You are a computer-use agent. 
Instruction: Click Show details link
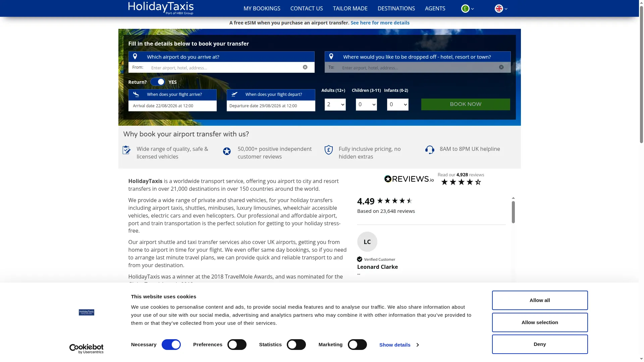(x=395, y=345)
